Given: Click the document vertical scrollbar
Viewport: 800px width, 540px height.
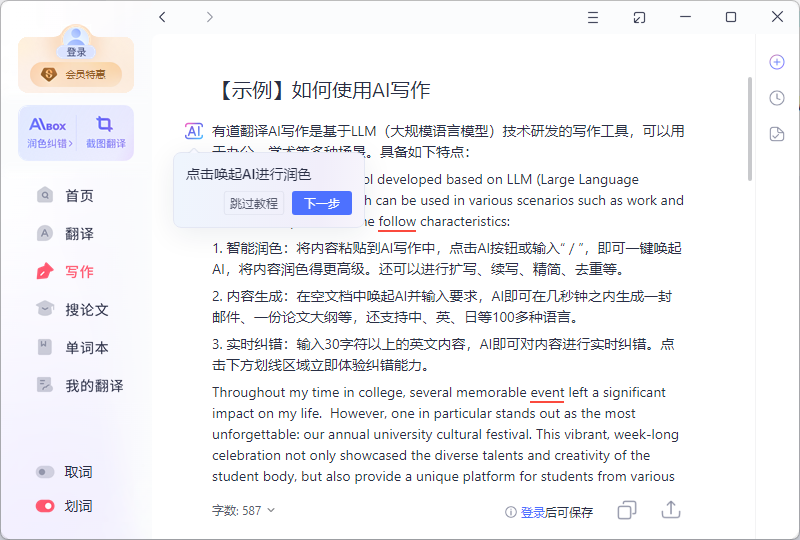Looking at the screenshot, I should tap(749, 129).
